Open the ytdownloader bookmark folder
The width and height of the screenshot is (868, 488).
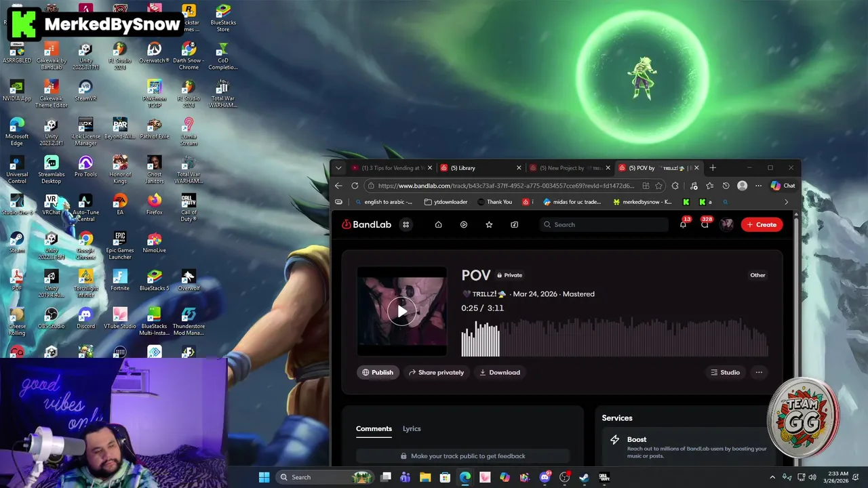[x=446, y=202]
